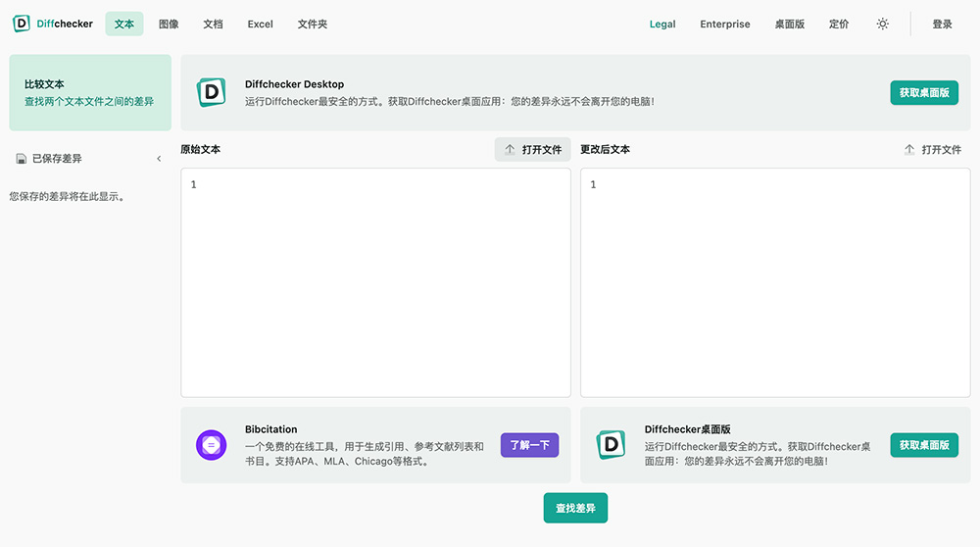Click 获取桌面版 button in bottom card
This screenshot has width=980, height=547.
(x=924, y=445)
